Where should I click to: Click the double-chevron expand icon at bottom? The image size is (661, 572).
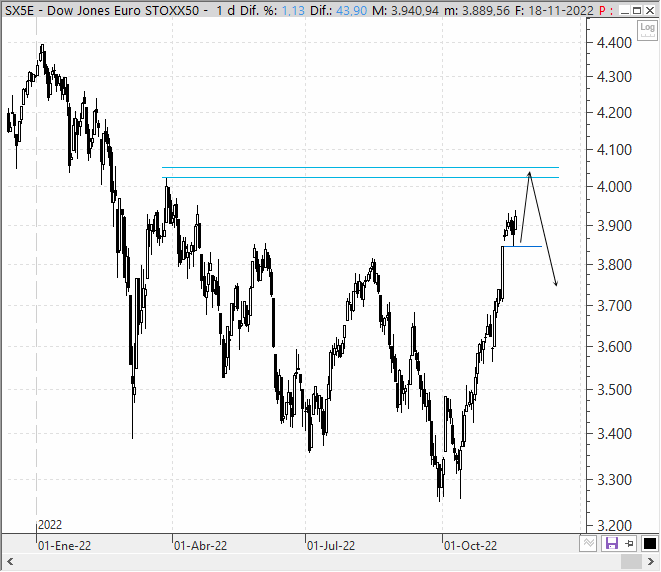point(588,543)
